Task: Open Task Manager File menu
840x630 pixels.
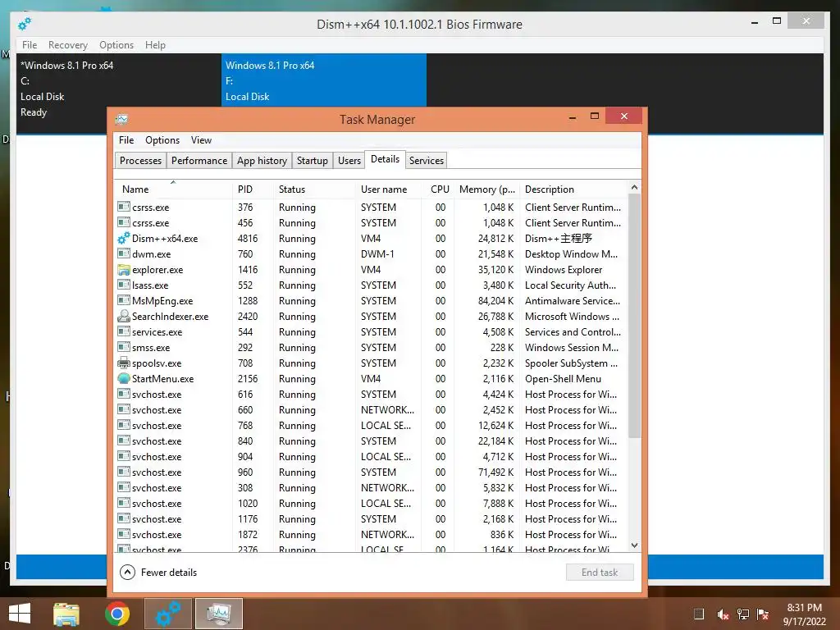Action: tap(126, 139)
